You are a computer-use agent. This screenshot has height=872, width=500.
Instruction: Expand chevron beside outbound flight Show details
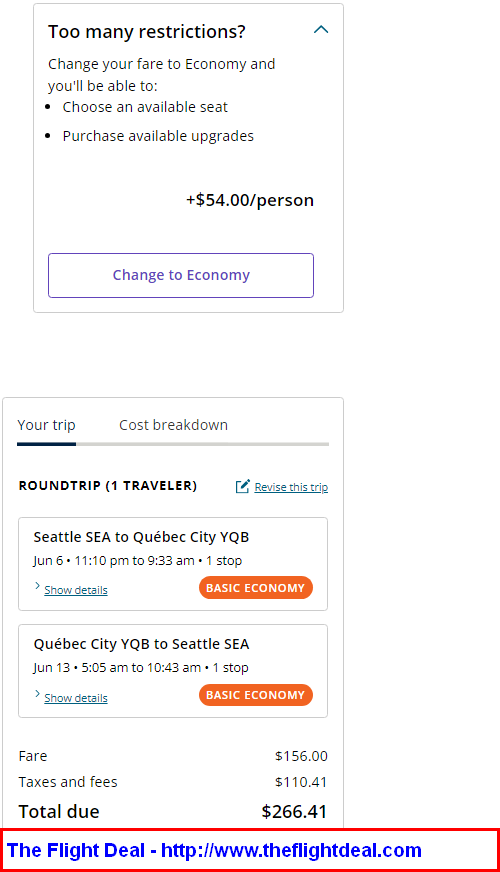37,586
